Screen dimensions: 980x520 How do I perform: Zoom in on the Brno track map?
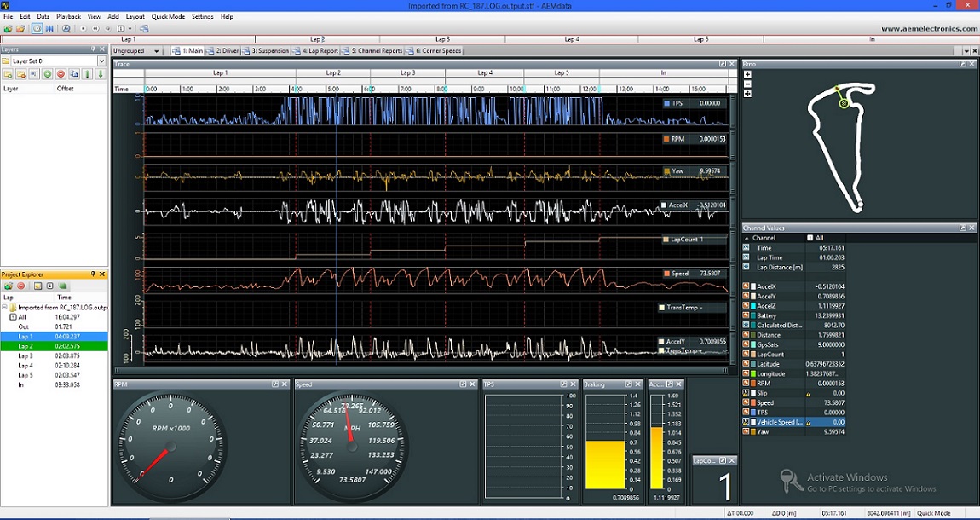pyautogui.click(x=748, y=74)
